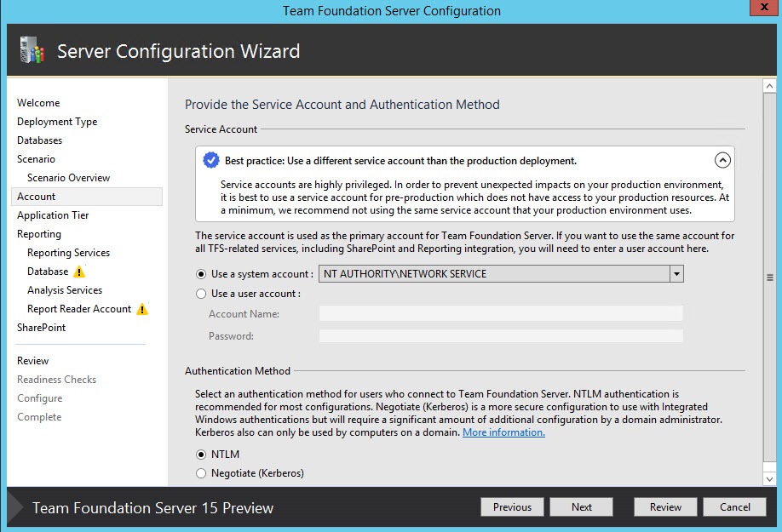Open Reporting Services sub-step
Screen dimensions: 782x532
click(x=68, y=253)
